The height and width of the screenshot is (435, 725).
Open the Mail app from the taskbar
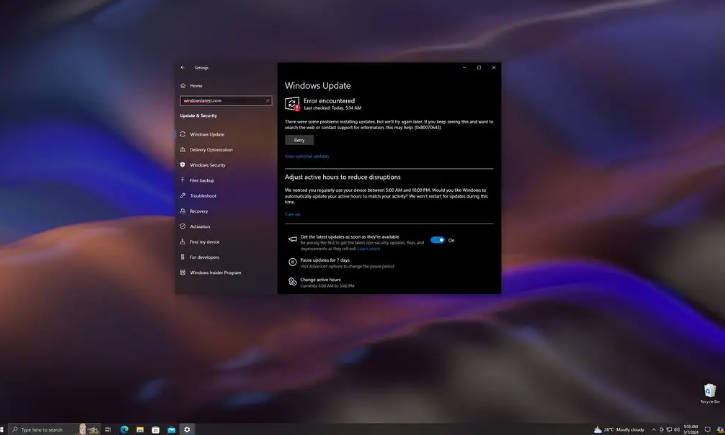point(172,429)
